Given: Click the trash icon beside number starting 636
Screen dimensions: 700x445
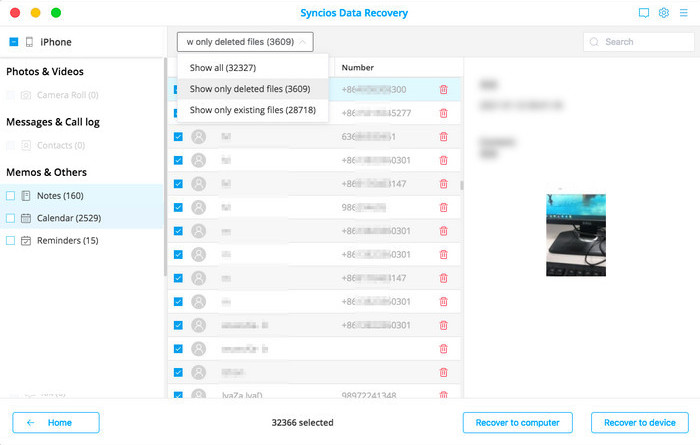Looking at the screenshot, I should (443, 137).
